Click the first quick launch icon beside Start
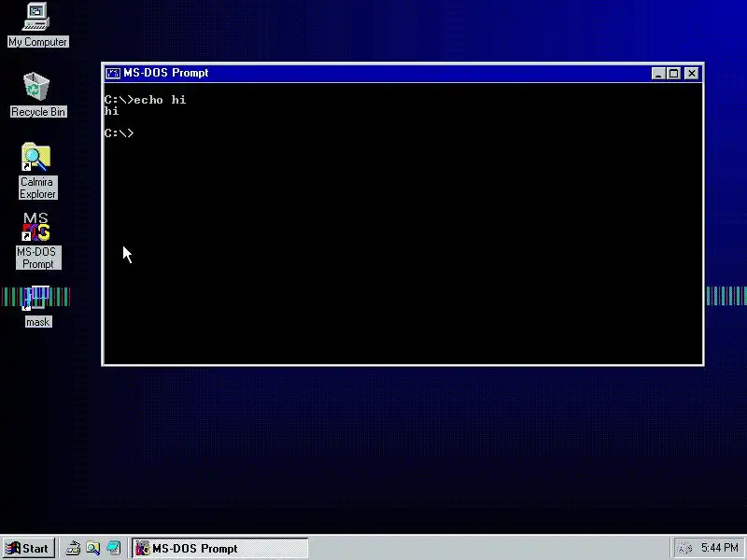 tap(73, 548)
